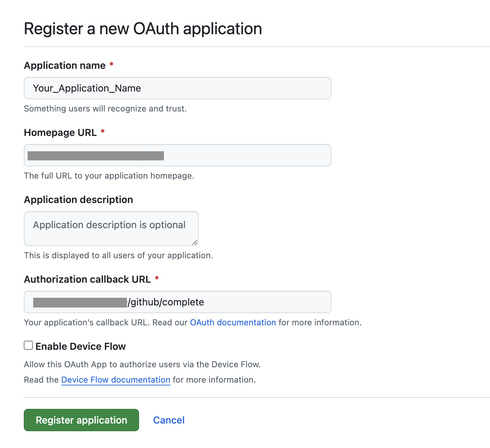Click the Application name input field
Viewport: 490px width, 448px height.
point(177,88)
